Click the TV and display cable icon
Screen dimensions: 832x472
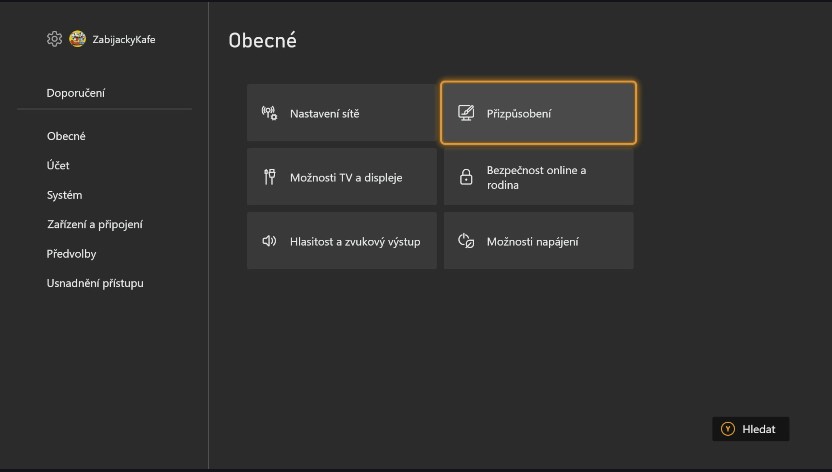(269, 177)
